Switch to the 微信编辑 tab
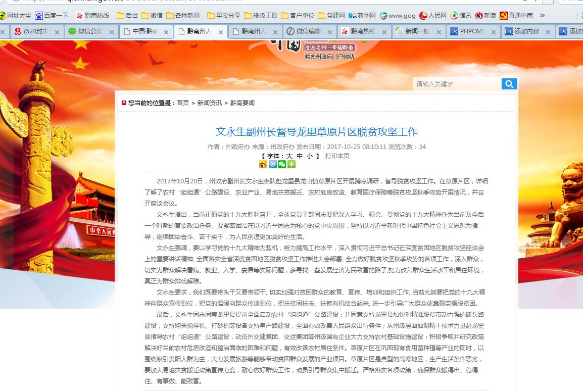Image resolution: width=583 pixels, height=392 pixels. tap(310, 32)
